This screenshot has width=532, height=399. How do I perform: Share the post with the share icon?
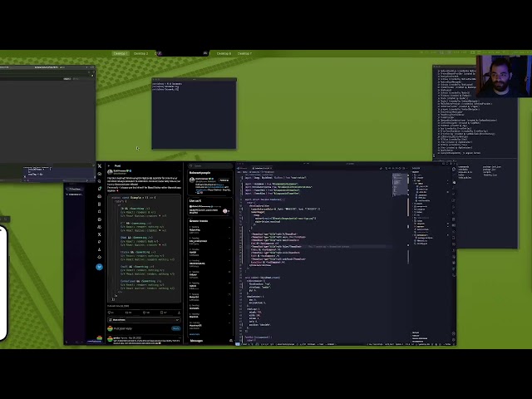pos(179,313)
